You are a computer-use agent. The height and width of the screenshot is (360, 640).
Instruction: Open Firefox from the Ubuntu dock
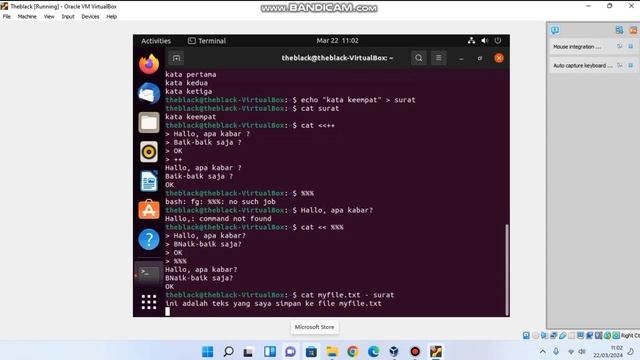click(149, 64)
